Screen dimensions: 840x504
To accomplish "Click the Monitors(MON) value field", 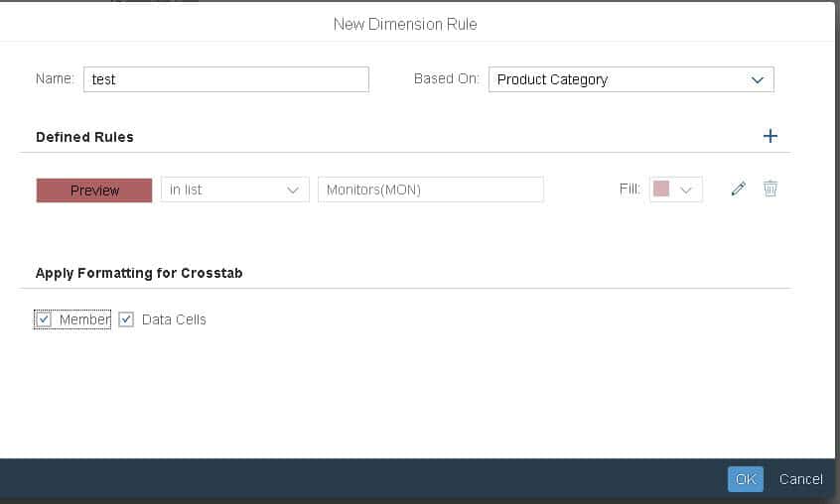I will [x=430, y=190].
